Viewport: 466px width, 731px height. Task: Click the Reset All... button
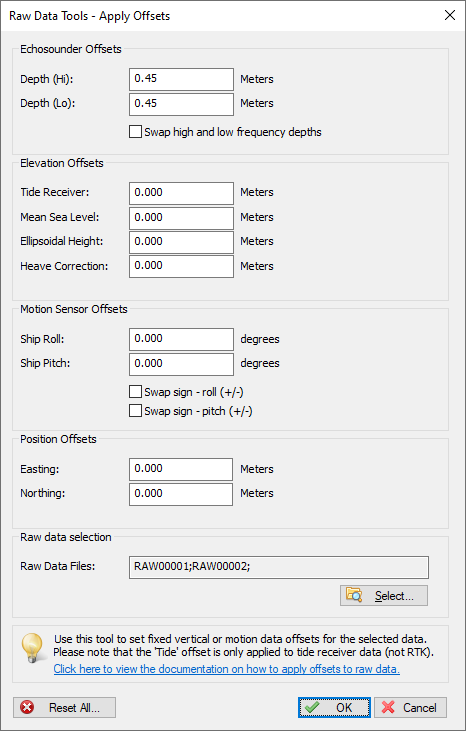tap(64, 708)
